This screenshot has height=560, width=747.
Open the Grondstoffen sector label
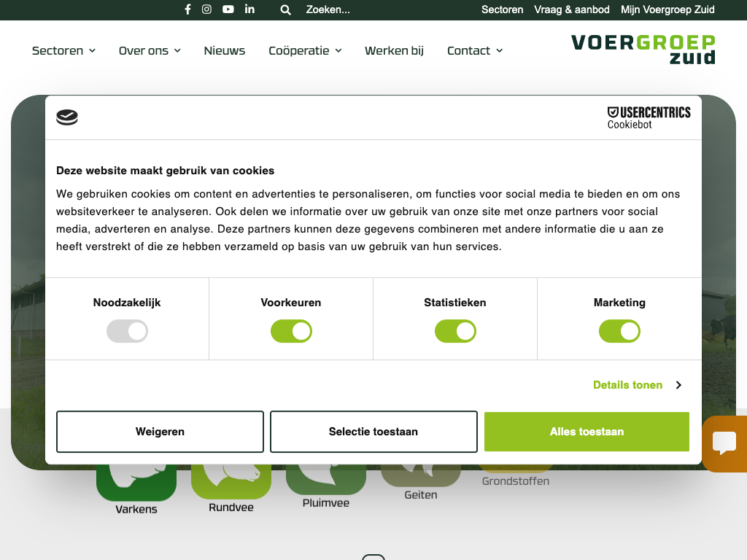[x=516, y=481]
